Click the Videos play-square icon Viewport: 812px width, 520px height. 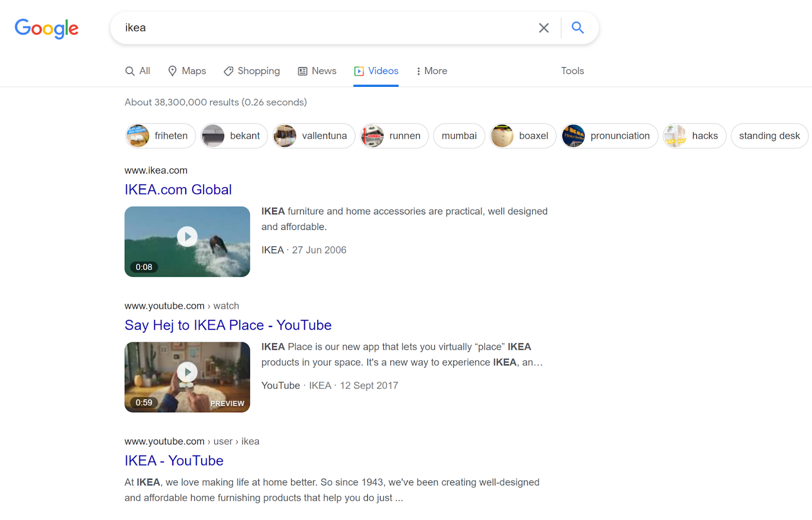pyautogui.click(x=359, y=71)
